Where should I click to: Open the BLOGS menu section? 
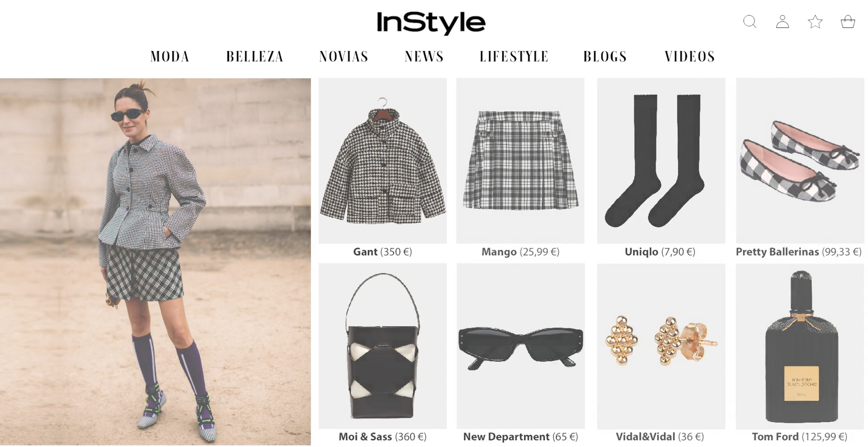[605, 56]
